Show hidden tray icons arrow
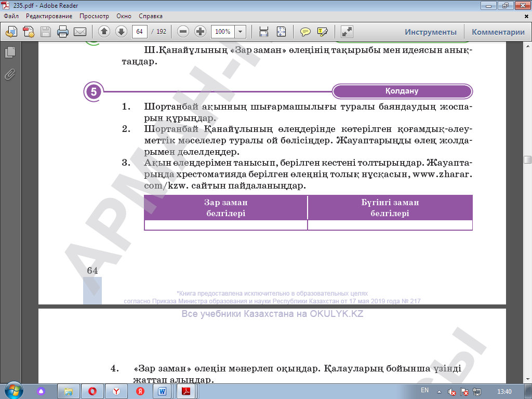Image resolution: width=532 pixels, height=399 pixels. [439, 392]
